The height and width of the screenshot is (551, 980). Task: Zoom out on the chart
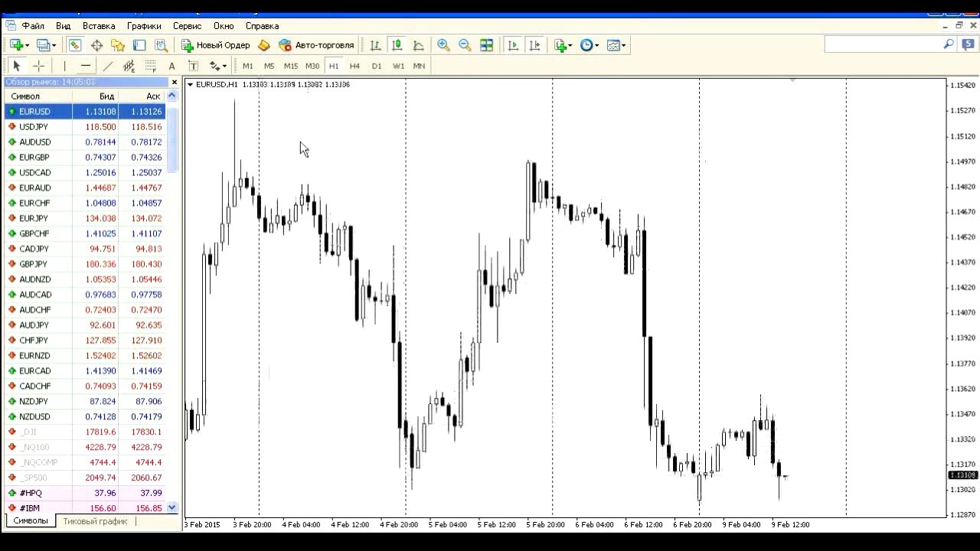(465, 45)
